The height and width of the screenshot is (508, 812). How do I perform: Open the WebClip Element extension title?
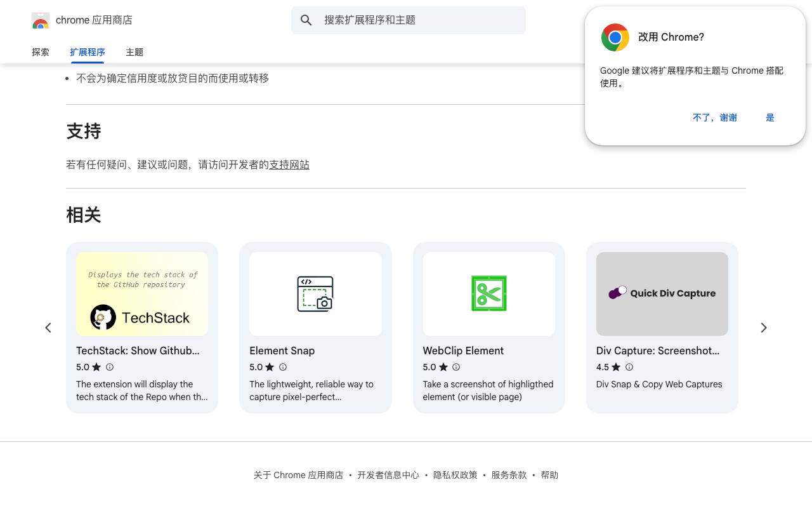pyautogui.click(x=464, y=351)
